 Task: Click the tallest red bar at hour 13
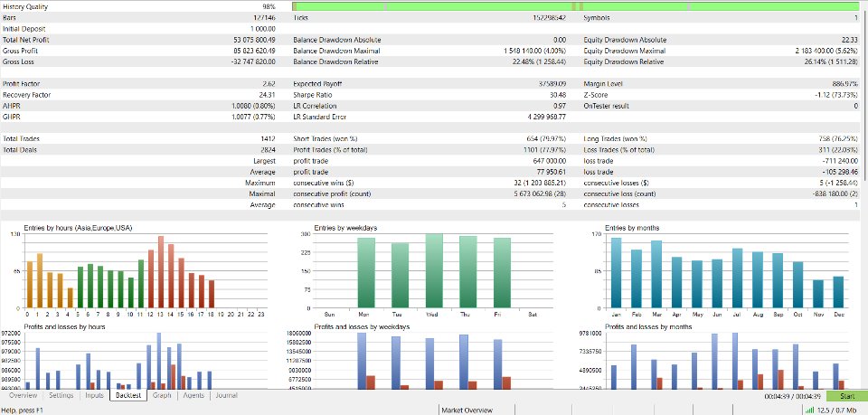[161, 272]
